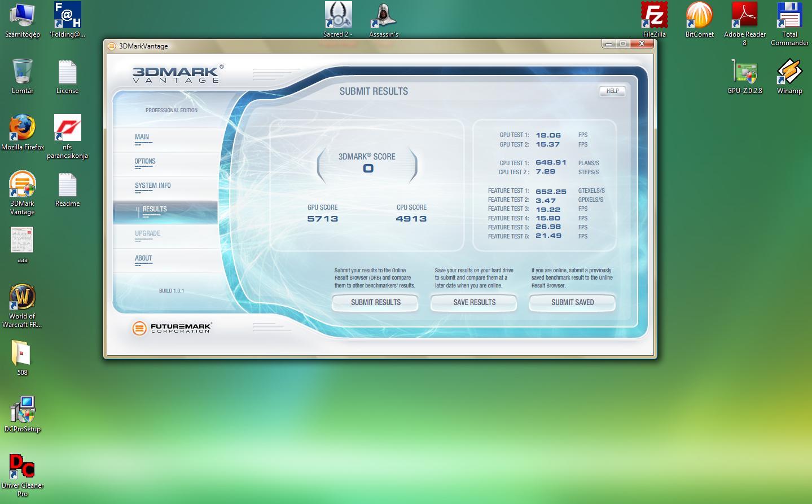Image resolution: width=812 pixels, height=504 pixels.
Task: Click the 3DMARK SCORE value 0
Action: click(368, 169)
